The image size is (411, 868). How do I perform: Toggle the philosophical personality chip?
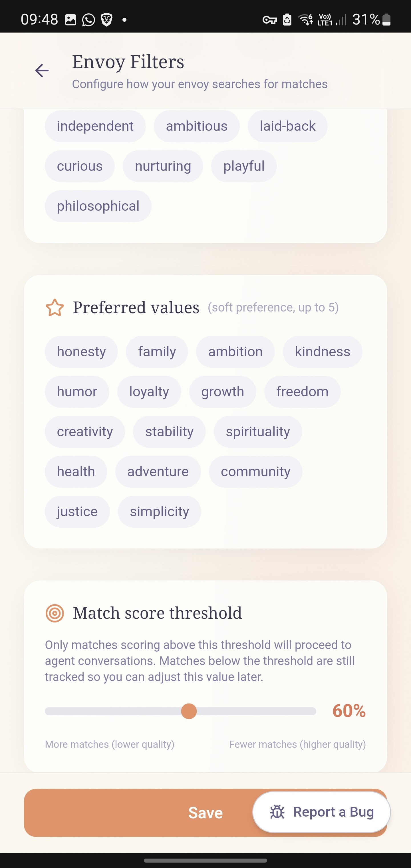click(x=98, y=206)
